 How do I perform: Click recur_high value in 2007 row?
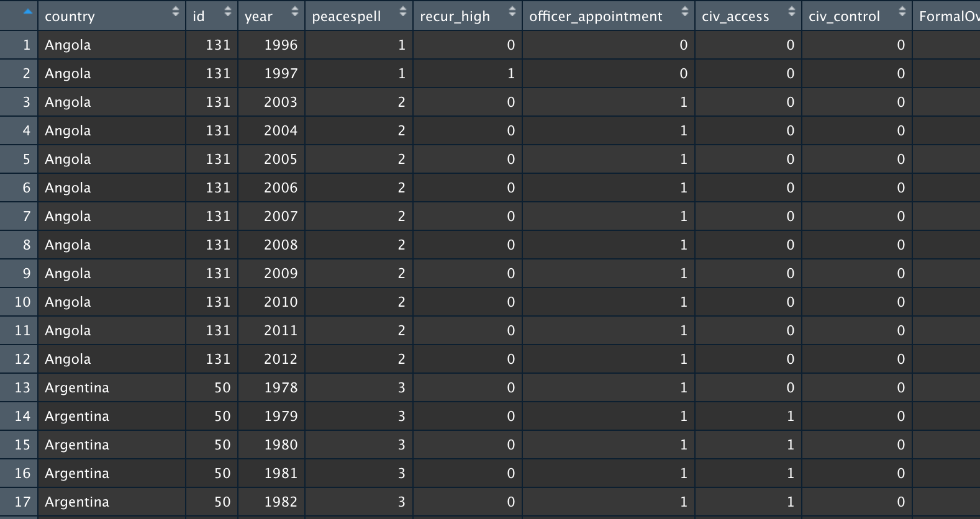[x=511, y=216]
